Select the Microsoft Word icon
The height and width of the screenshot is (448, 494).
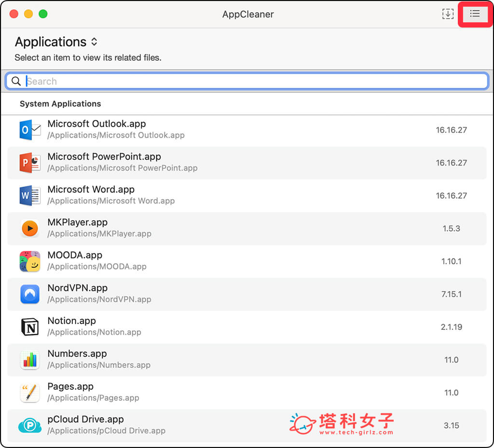click(x=30, y=195)
